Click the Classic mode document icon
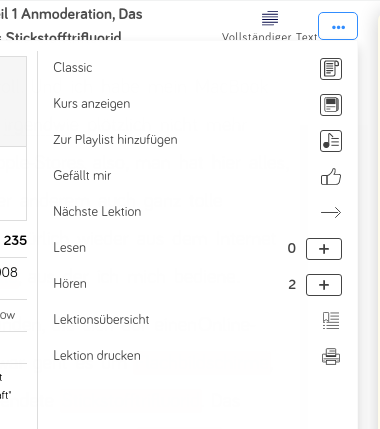The image size is (380, 429). 331,69
